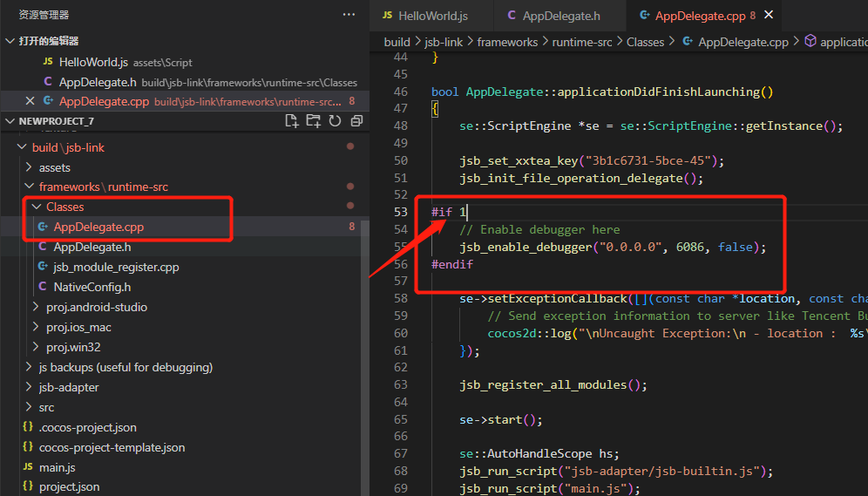The width and height of the screenshot is (868, 496).
Task: Open the explorer more actions ellipsis menu
Action: [349, 15]
